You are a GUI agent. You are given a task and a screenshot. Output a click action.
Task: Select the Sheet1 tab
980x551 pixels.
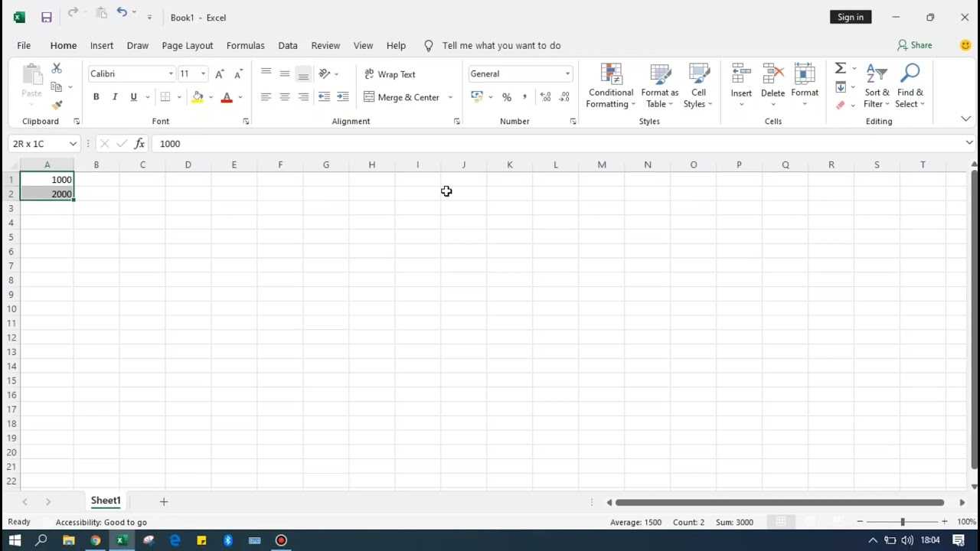(106, 500)
